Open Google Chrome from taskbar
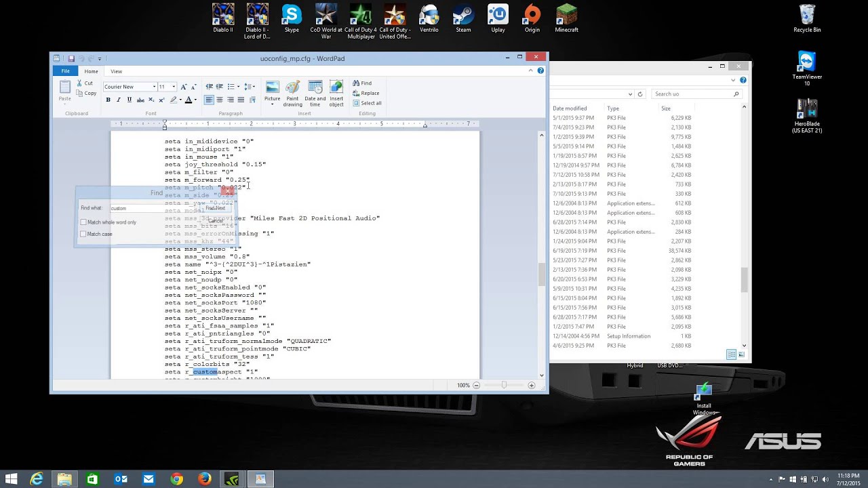The image size is (868, 488). coord(177,479)
